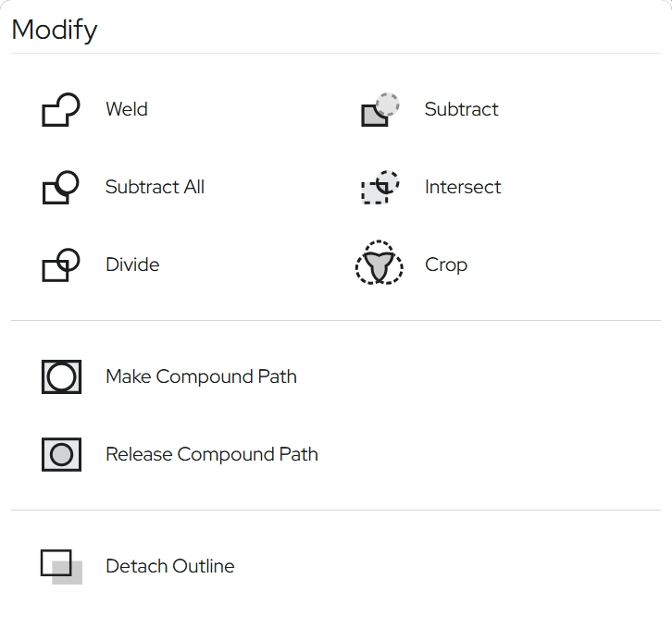Image resolution: width=672 pixels, height=628 pixels.
Task: Select the Release Compound Path icon
Action: click(x=61, y=455)
